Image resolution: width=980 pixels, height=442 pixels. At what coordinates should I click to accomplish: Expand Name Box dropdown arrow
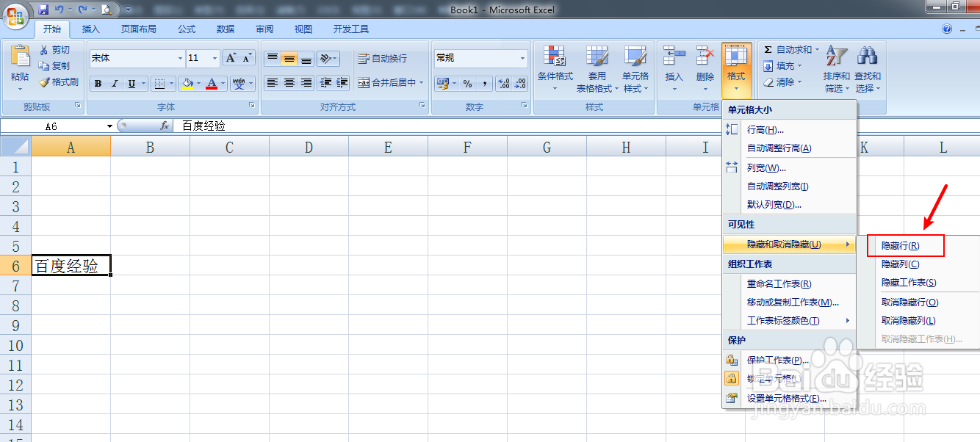[109, 126]
